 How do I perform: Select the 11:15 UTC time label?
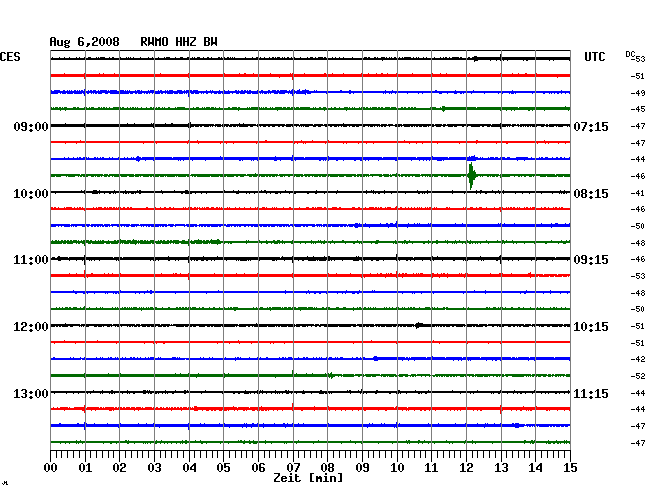591,393
